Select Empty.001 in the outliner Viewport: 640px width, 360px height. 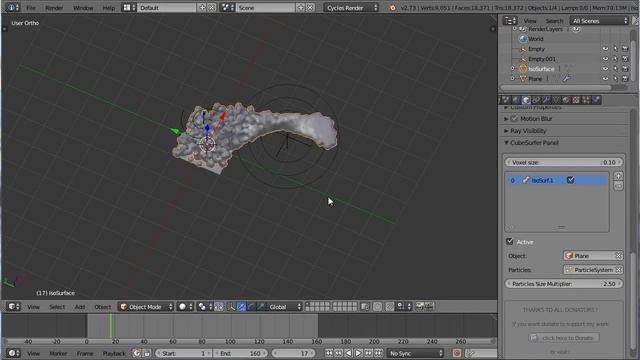tap(542, 59)
